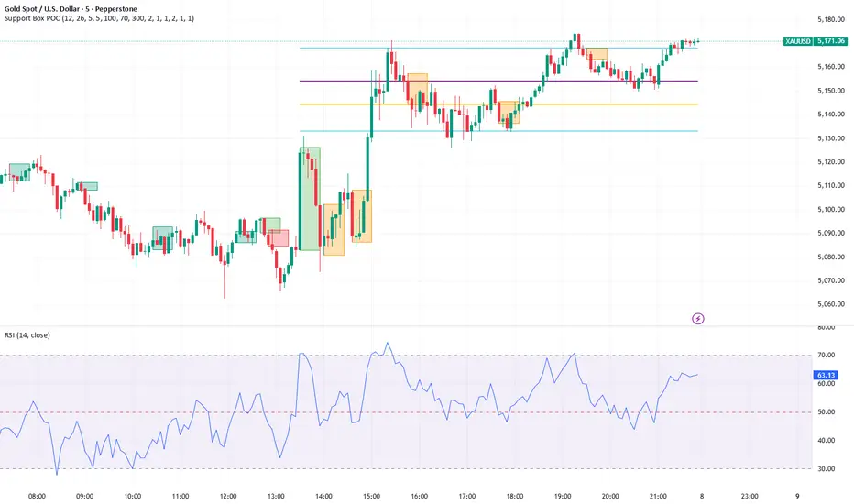This screenshot has width=854, height=504.
Task: Click the 5,120.00 price axis label
Action: coord(831,162)
